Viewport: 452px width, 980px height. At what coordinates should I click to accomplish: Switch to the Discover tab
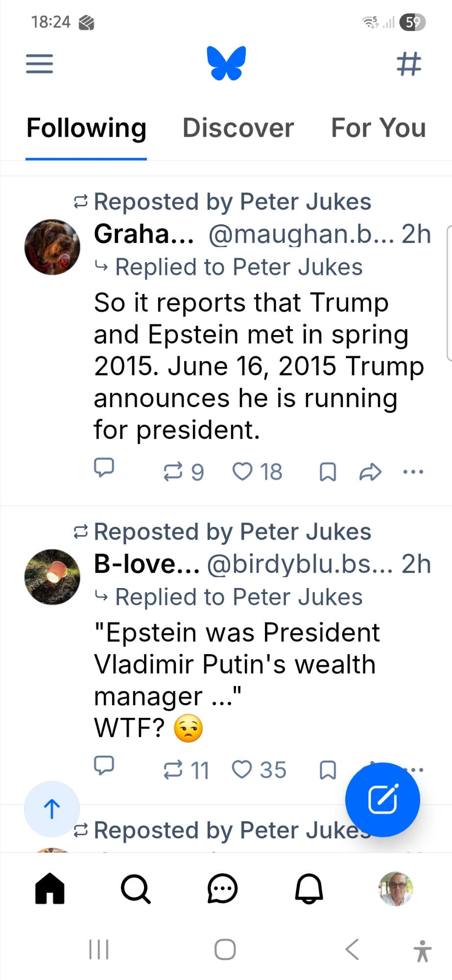(x=238, y=128)
